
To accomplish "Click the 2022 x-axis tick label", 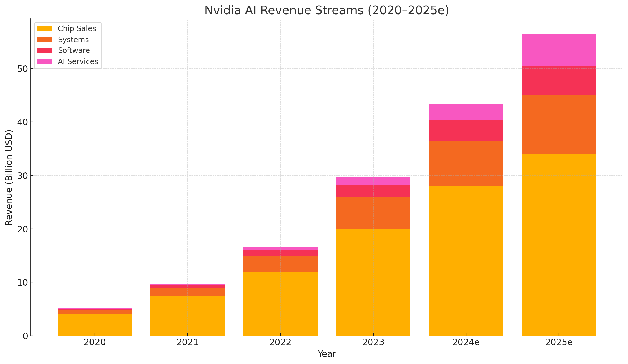I will 280,342.
